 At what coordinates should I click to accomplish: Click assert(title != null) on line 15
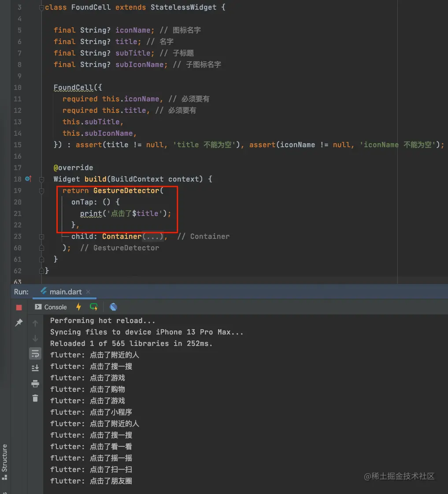pyautogui.click(x=158, y=145)
